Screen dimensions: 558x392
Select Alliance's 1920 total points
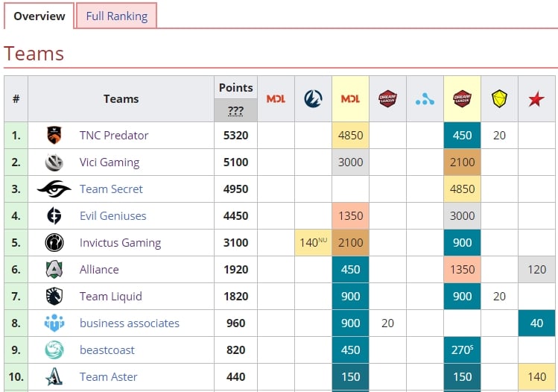coord(235,270)
